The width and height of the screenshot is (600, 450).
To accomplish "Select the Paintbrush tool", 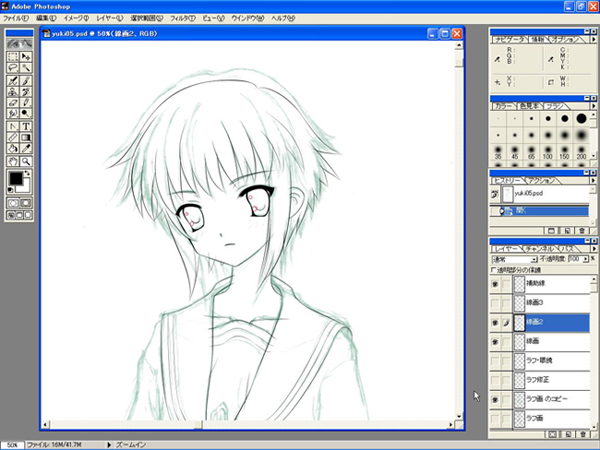I will [x=26, y=81].
